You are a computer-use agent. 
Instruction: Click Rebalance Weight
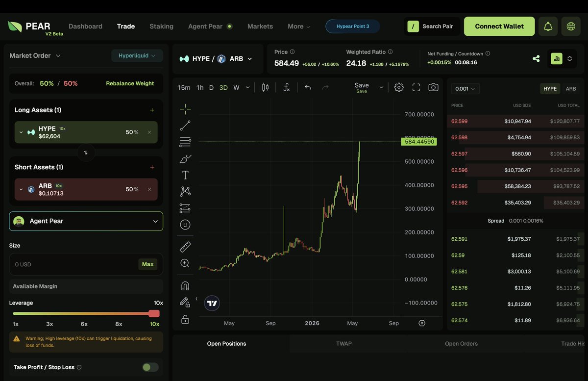130,83
